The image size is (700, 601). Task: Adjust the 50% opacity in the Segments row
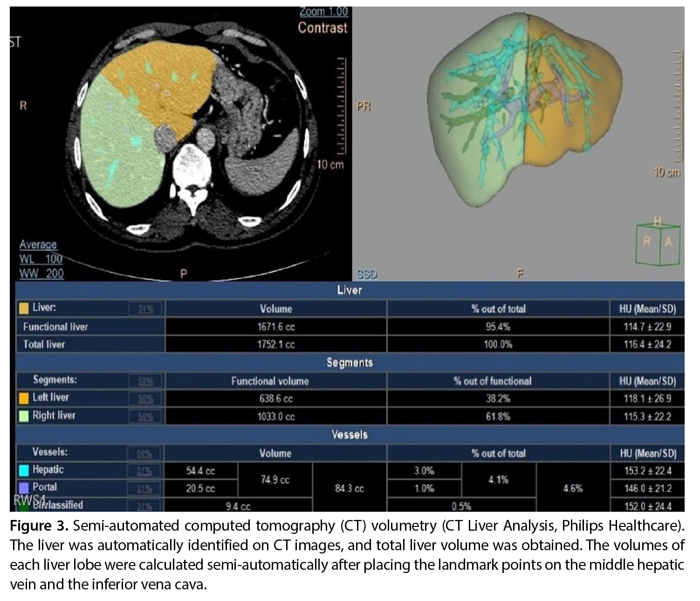146,381
